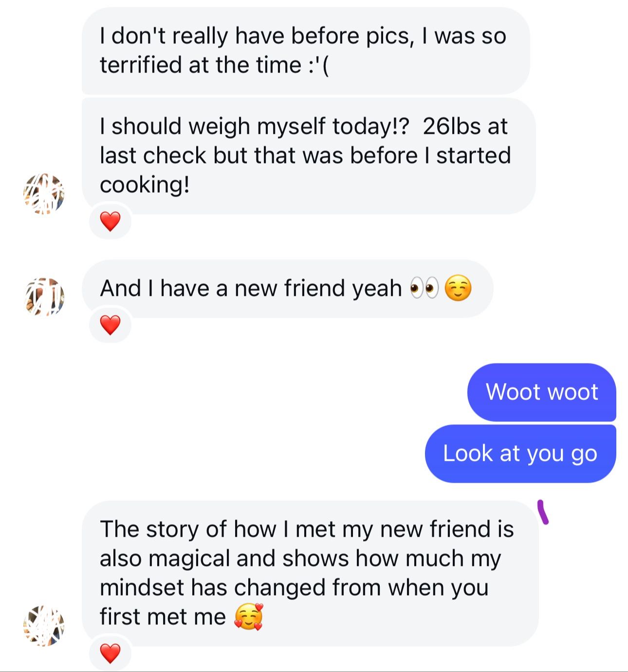Click the heart reaction below the new friend message
628x672 pixels.
[x=110, y=325]
